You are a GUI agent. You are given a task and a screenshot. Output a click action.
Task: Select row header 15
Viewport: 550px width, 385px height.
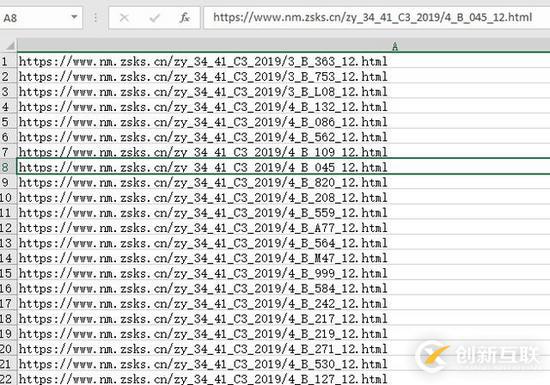(8, 273)
